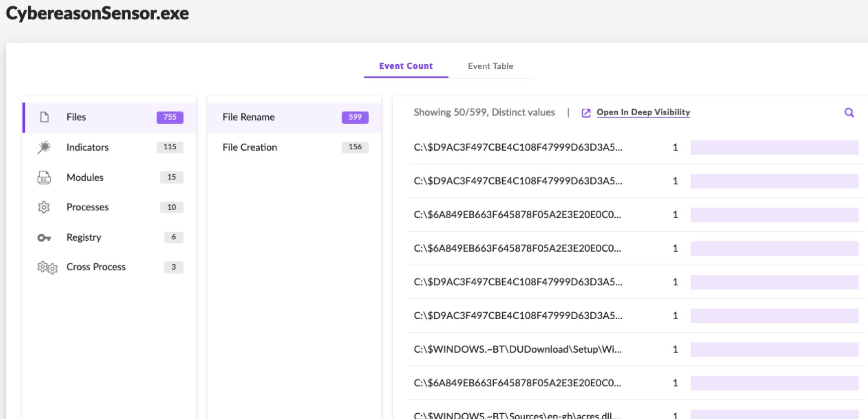Click the Processes gear icon
Image resolution: width=868 pixels, height=419 pixels.
pos(44,207)
